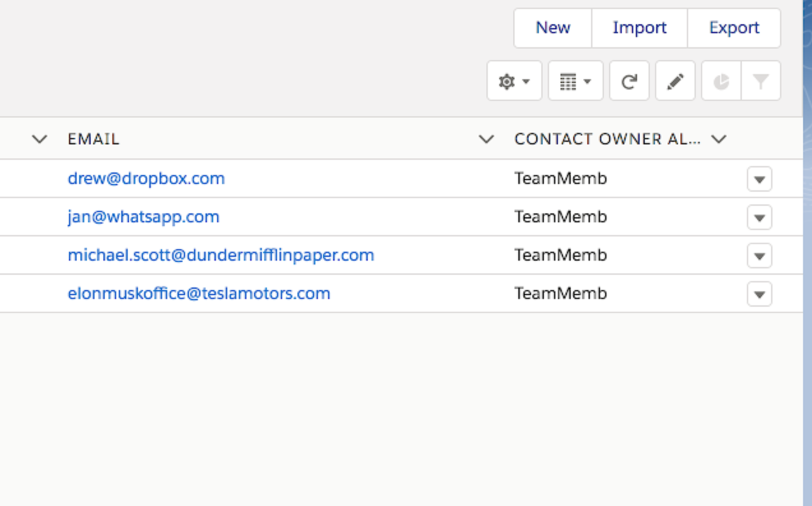The width and height of the screenshot is (812, 506).
Task: Click the New contact button
Action: (553, 28)
